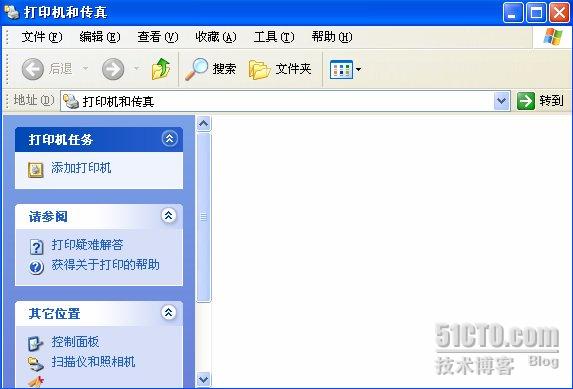
Task: Click the Control Panel (控制面板) icon
Action: [x=36, y=343]
